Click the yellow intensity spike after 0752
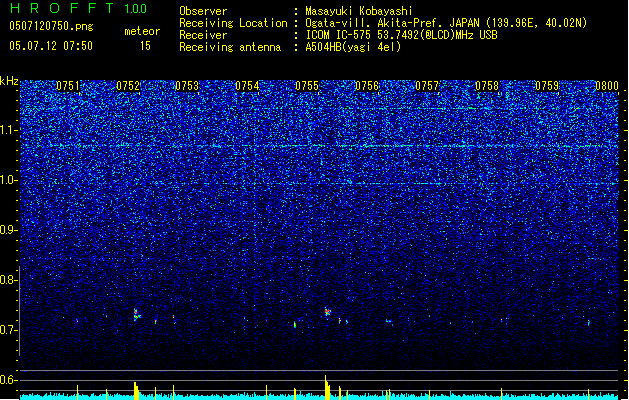The height and width of the screenshot is (400, 629). pos(136,391)
